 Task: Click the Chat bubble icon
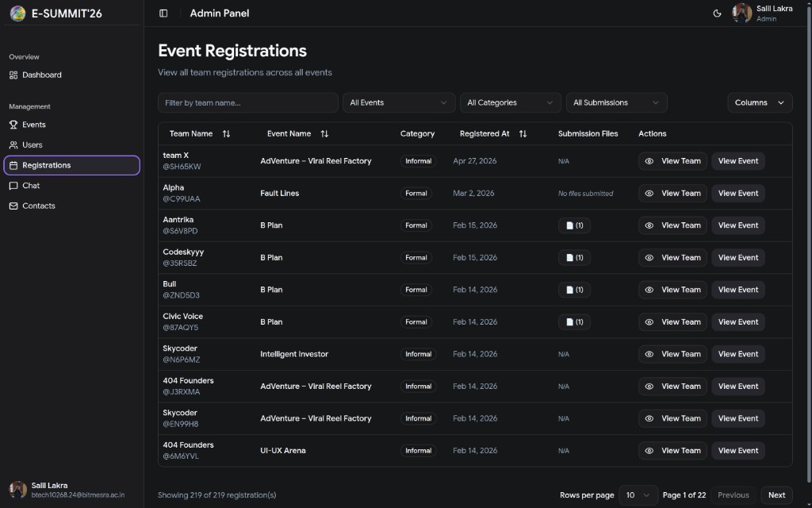(x=13, y=186)
